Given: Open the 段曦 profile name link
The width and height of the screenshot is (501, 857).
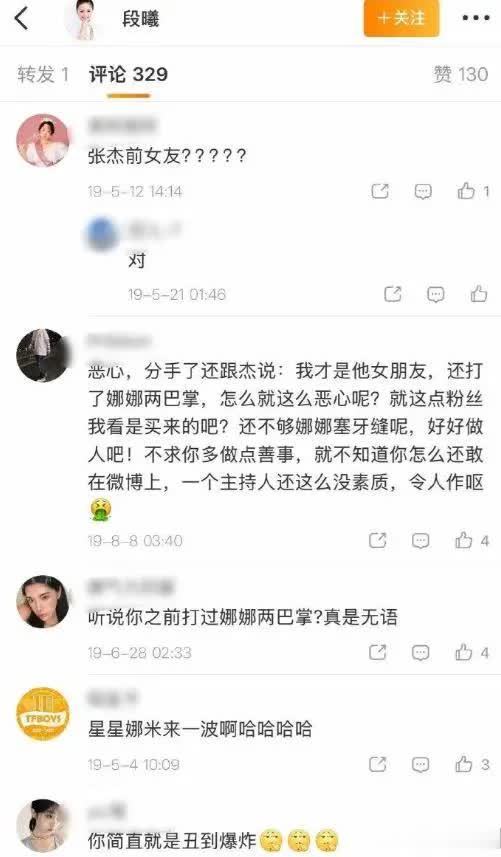Looking at the screenshot, I should [140, 19].
